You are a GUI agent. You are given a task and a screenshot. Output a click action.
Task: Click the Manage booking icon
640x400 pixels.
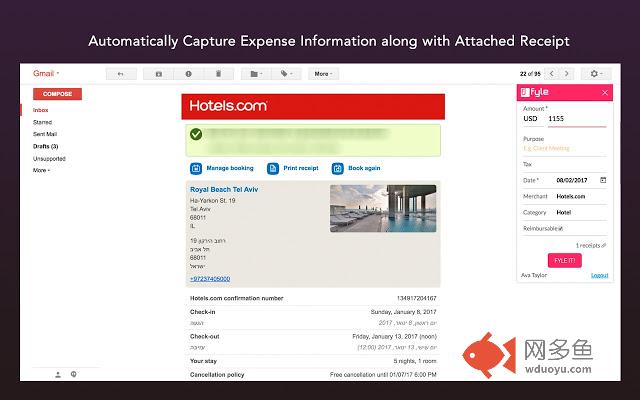[196, 168]
